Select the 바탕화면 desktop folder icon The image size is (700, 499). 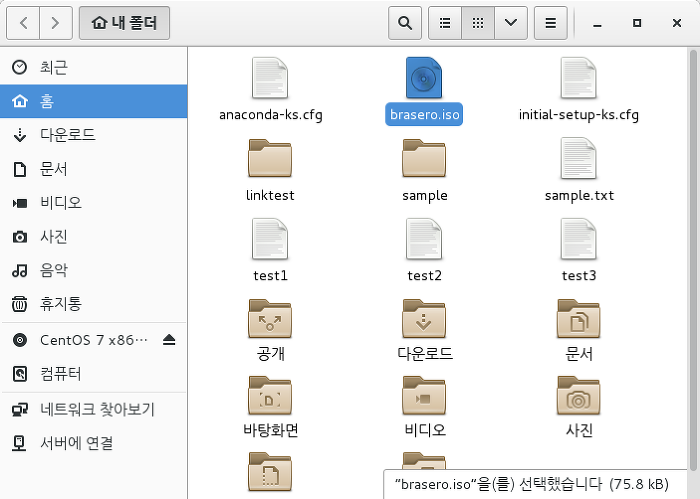click(270, 395)
